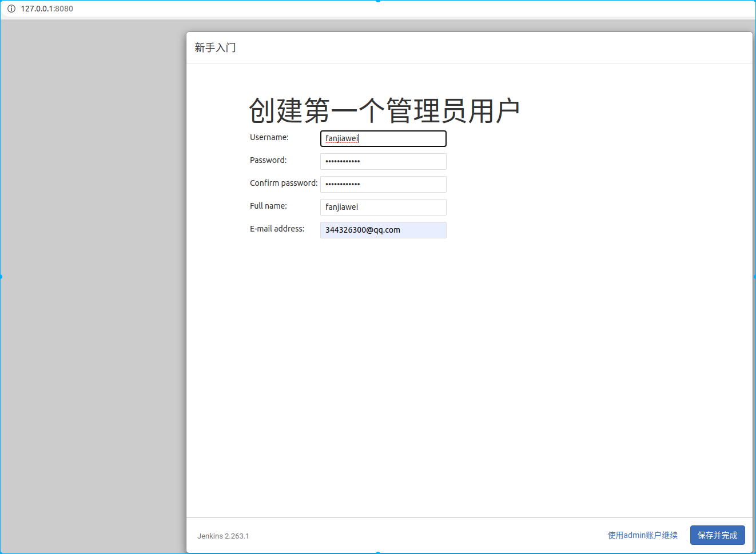Image resolution: width=756 pixels, height=554 pixels.
Task: Click the Jenkins 2.263.1 version text
Action: [x=223, y=536]
